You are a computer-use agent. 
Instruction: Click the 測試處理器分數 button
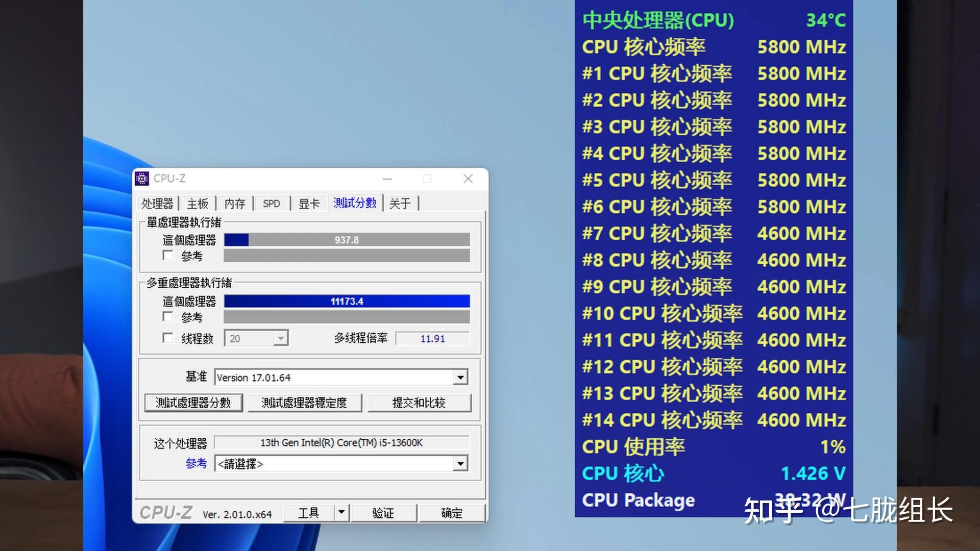tap(193, 403)
